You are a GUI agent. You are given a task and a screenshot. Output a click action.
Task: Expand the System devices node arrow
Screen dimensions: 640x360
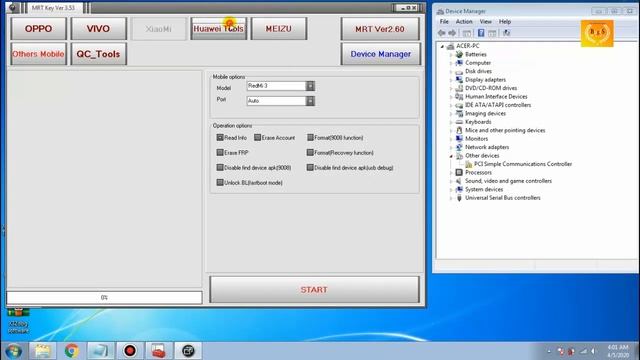(x=451, y=190)
